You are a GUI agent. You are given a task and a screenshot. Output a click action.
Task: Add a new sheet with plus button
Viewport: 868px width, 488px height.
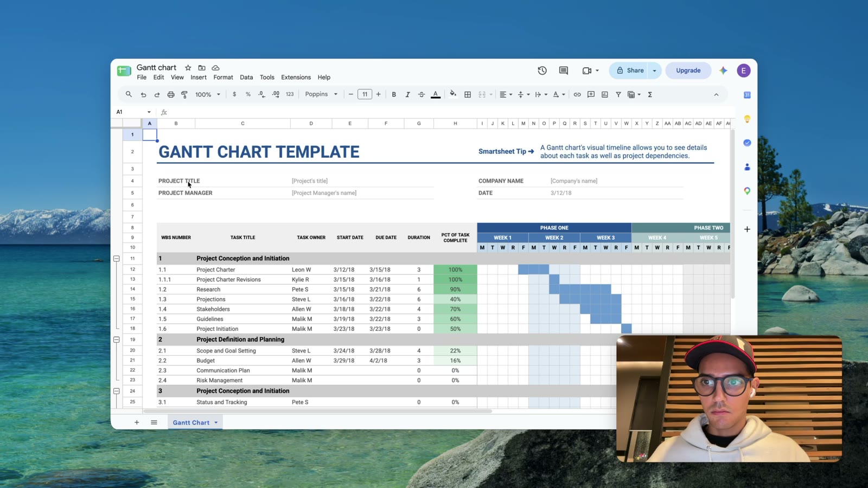pos(137,422)
